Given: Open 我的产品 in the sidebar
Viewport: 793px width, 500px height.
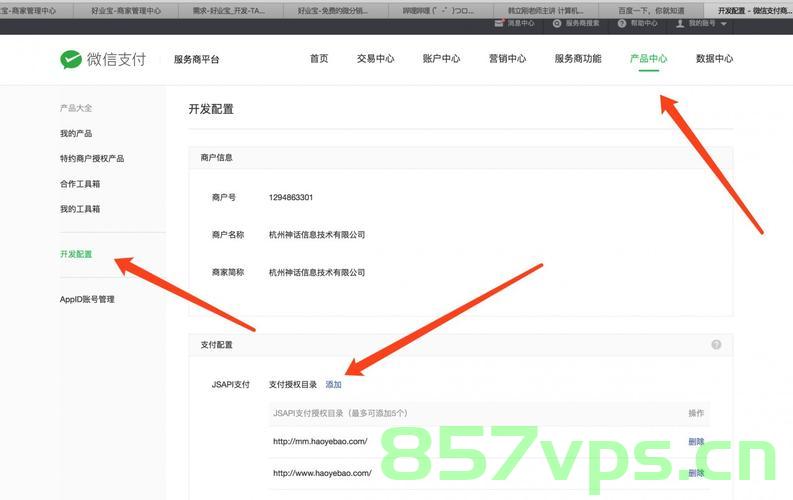Looking at the screenshot, I should pos(76,133).
